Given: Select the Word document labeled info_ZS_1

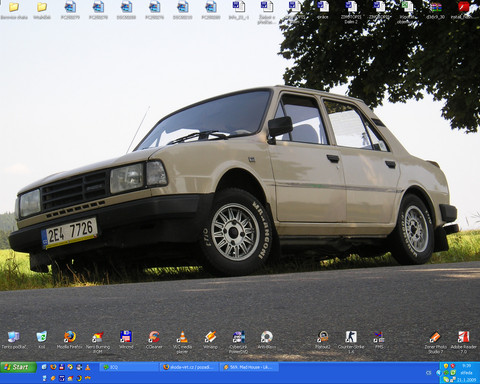Looking at the screenshot, I should (239, 10).
